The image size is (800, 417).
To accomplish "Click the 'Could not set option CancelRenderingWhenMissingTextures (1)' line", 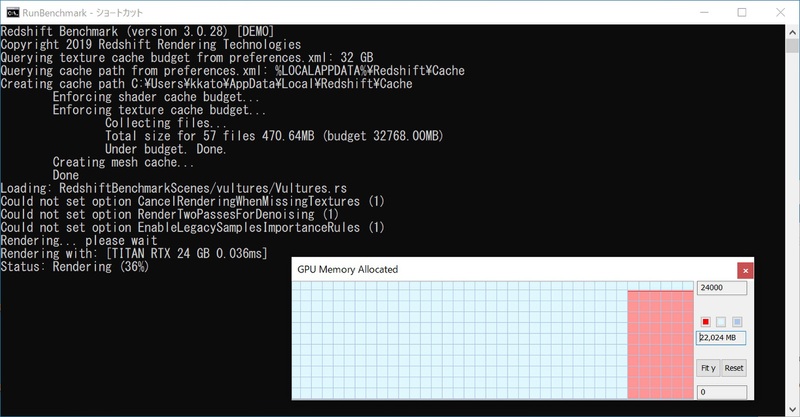I will 193,202.
